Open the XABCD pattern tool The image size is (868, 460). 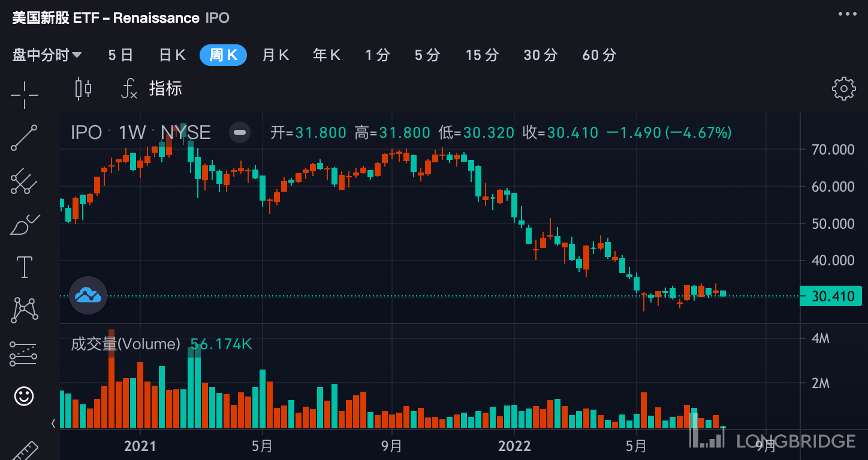tap(25, 310)
